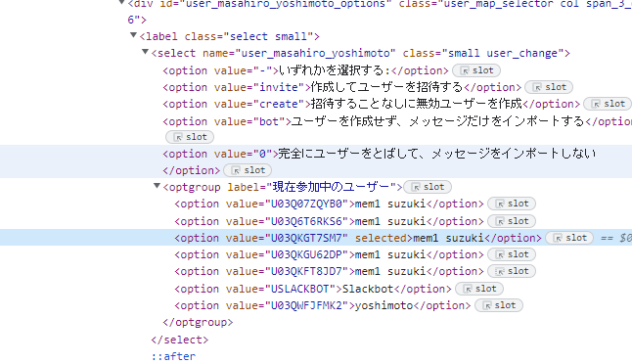632x364 pixels.
Task: Click slot badge of option value 0
Action: (248, 170)
